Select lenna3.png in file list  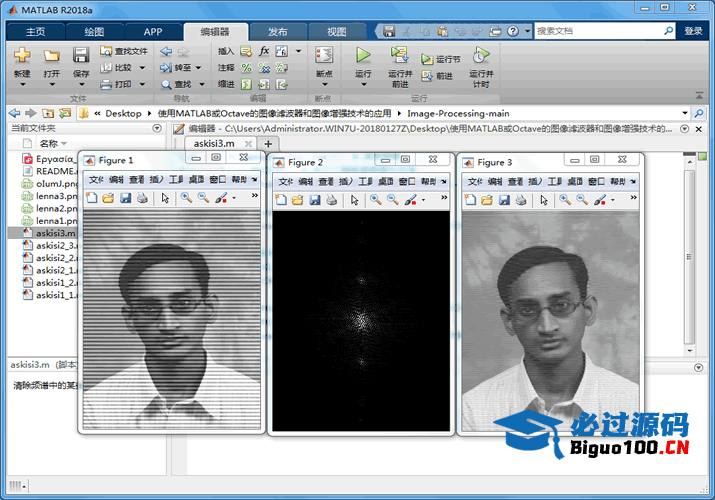click(x=49, y=196)
